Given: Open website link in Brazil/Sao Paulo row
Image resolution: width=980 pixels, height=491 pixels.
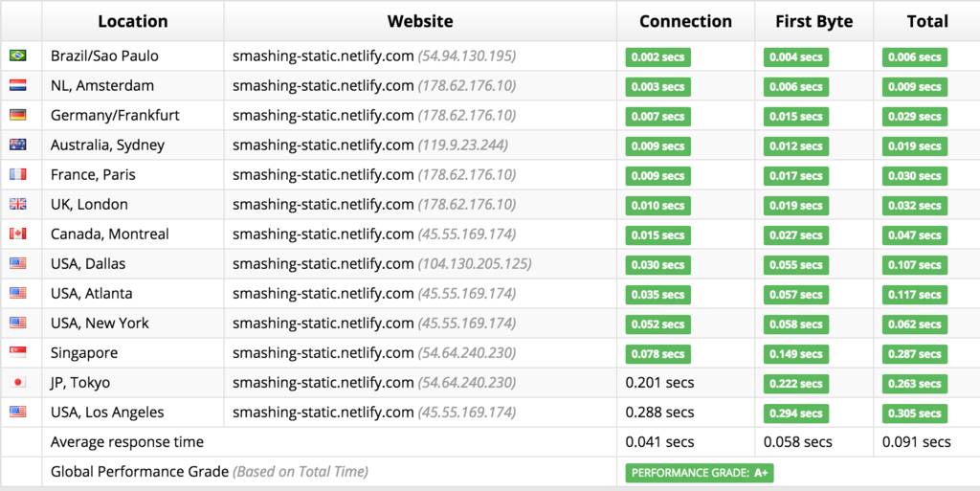Looking at the screenshot, I should point(323,56).
